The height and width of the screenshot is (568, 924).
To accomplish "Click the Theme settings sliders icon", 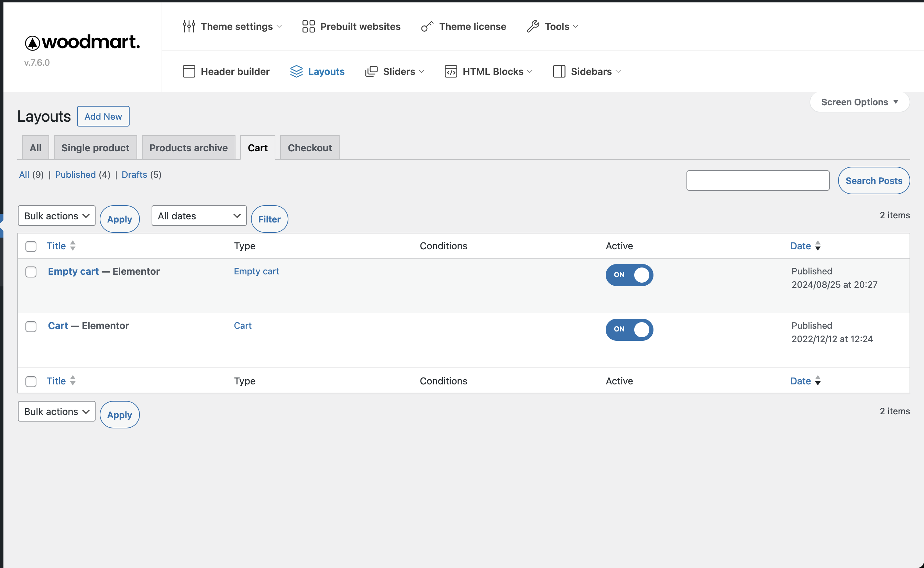I will pyautogui.click(x=189, y=26).
